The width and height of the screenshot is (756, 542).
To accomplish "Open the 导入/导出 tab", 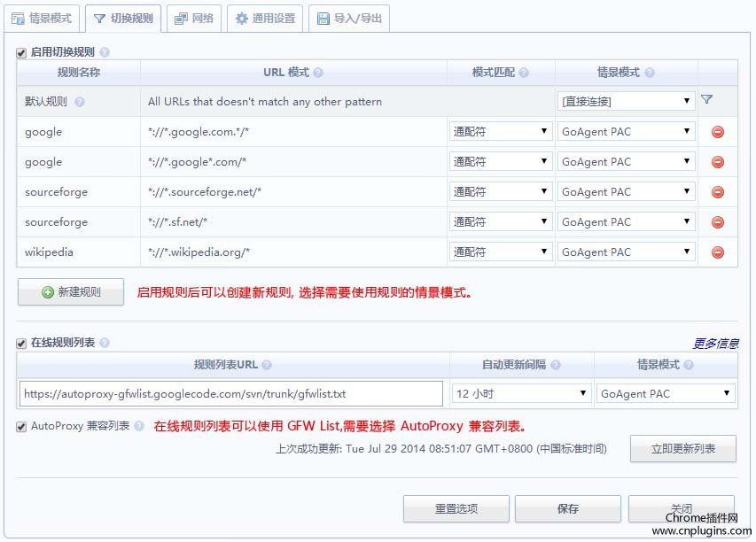I will (349, 18).
